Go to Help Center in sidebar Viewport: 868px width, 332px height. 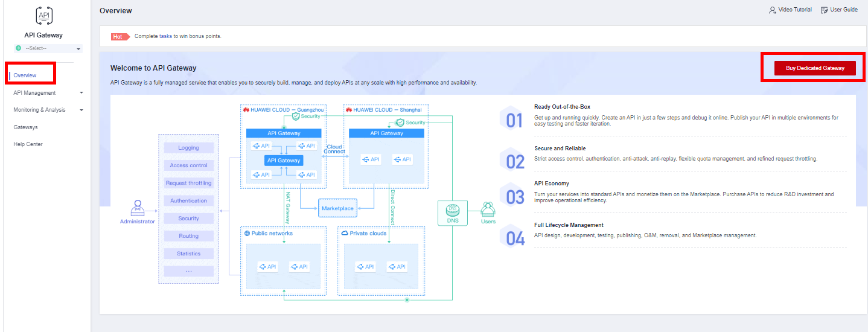coord(28,144)
